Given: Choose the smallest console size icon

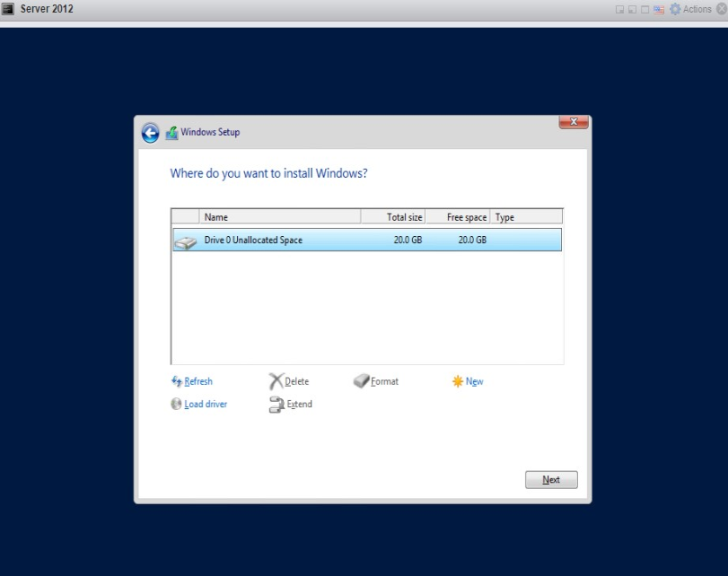Looking at the screenshot, I should point(619,10).
